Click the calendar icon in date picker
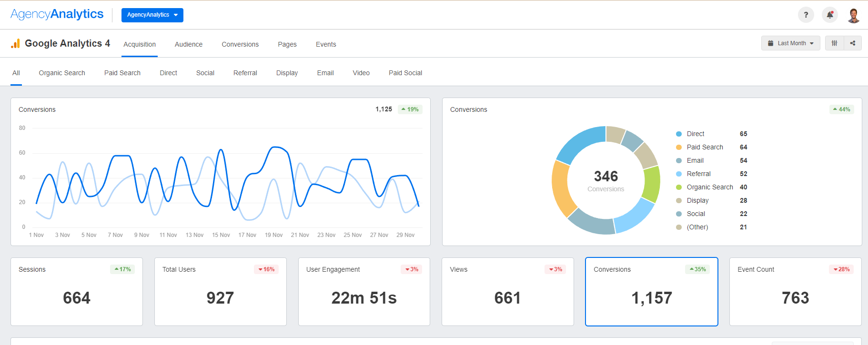The width and height of the screenshot is (868, 345). coord(770,43)
